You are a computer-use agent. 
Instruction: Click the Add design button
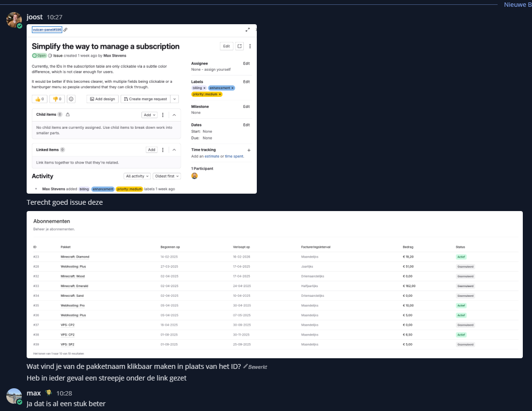[x=103, y=99]
